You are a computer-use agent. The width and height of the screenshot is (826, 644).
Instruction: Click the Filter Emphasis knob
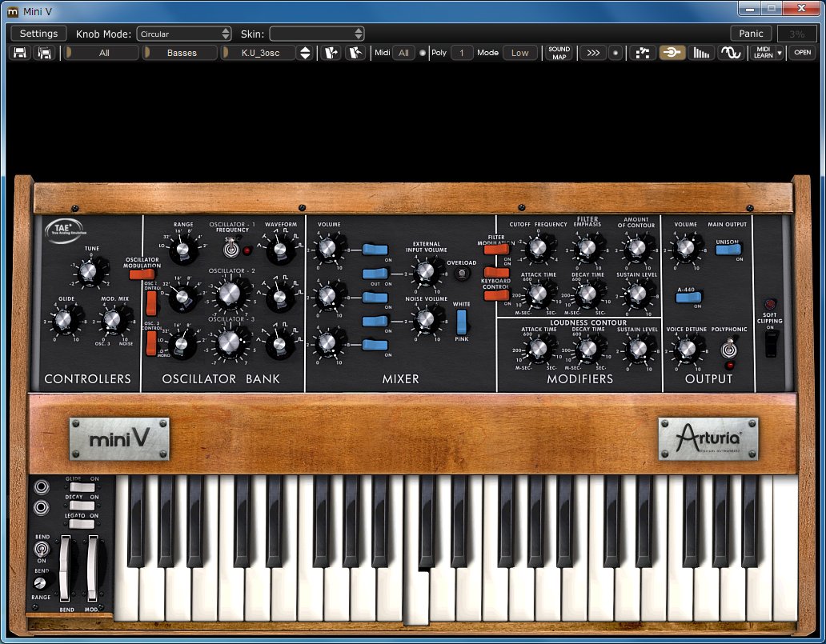pos(587,247)
